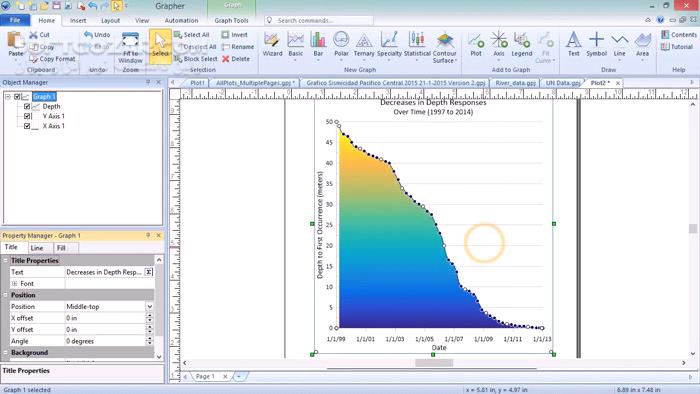Click horizontal scrollbar thumb in plot window
Screen dimensions: 700x394
tap(434, 363)
